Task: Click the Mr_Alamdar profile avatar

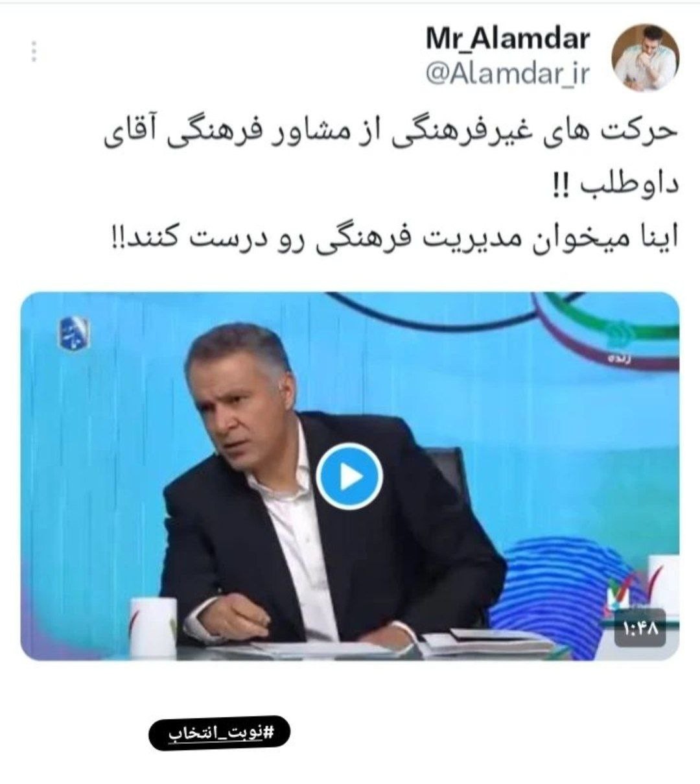Action: [x=646, y=58]
